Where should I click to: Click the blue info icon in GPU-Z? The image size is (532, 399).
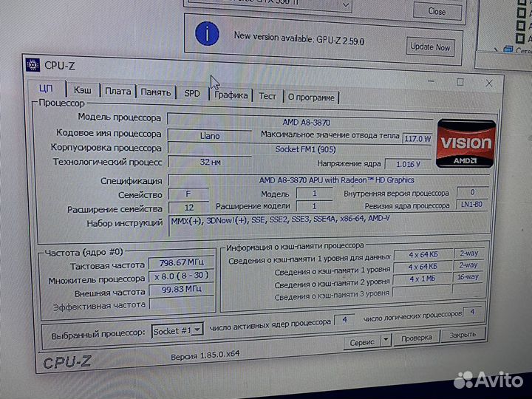[207, 33]
